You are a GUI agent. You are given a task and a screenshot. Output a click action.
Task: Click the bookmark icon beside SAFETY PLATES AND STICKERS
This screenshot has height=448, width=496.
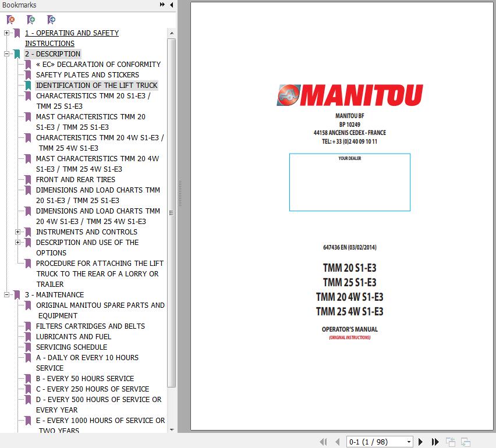[28, 75]
